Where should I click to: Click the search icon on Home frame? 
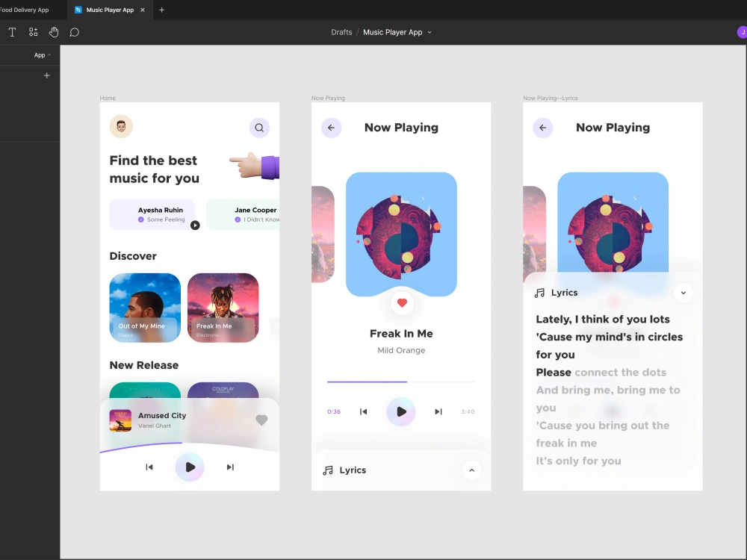[259, 128]
